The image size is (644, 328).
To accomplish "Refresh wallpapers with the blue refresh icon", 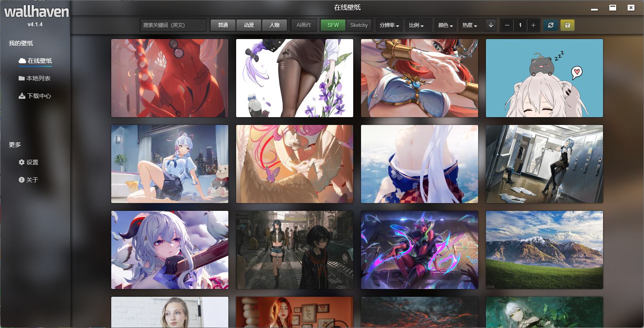I will pos(551,25).
